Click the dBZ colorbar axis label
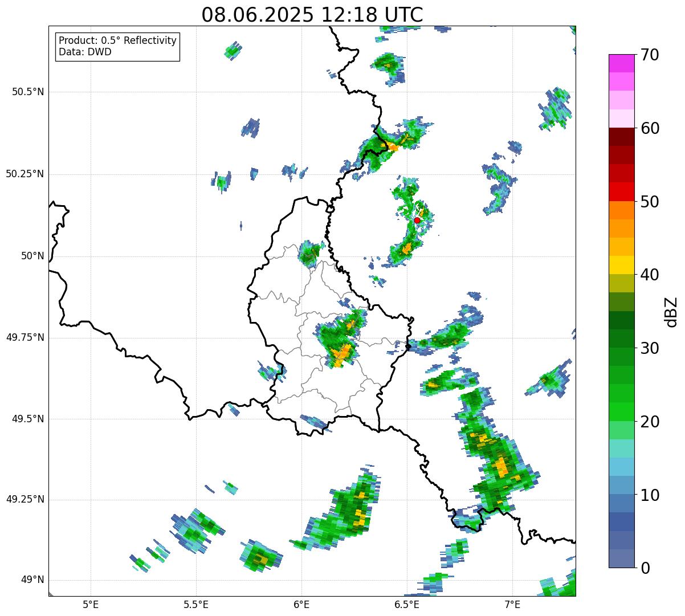This screenshot has height=616, width=685. (671, 312)
